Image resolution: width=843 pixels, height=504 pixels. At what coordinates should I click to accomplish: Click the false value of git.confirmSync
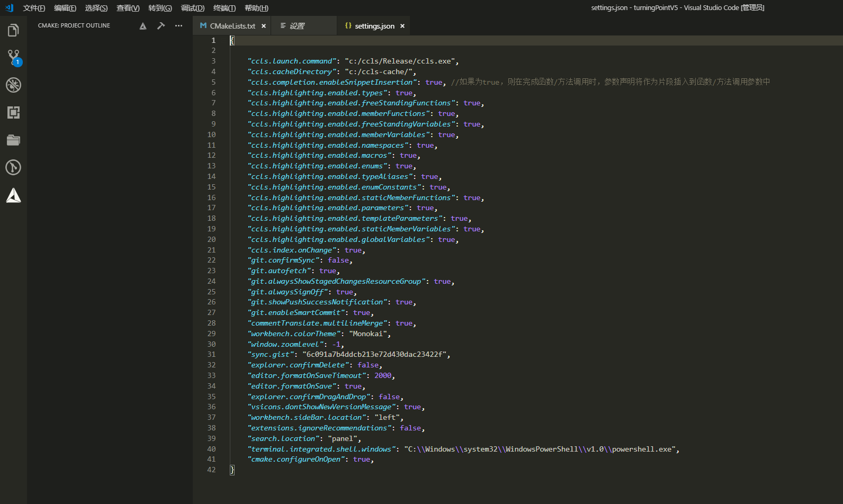(x=338, y=260)
